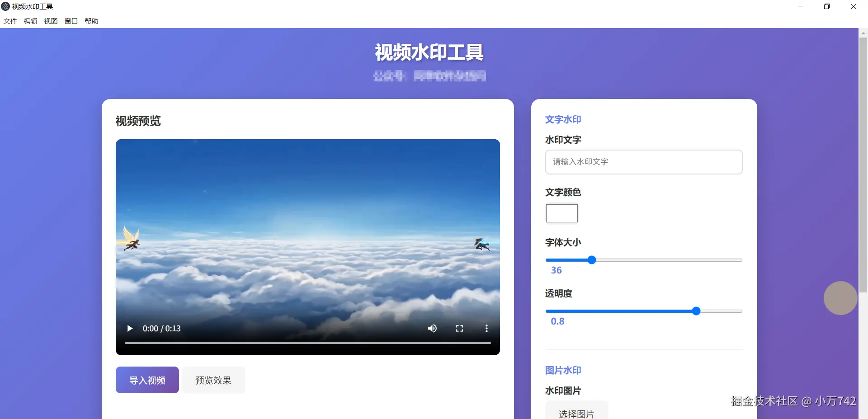Open the 帮助 menu

[x=91, y=21]
